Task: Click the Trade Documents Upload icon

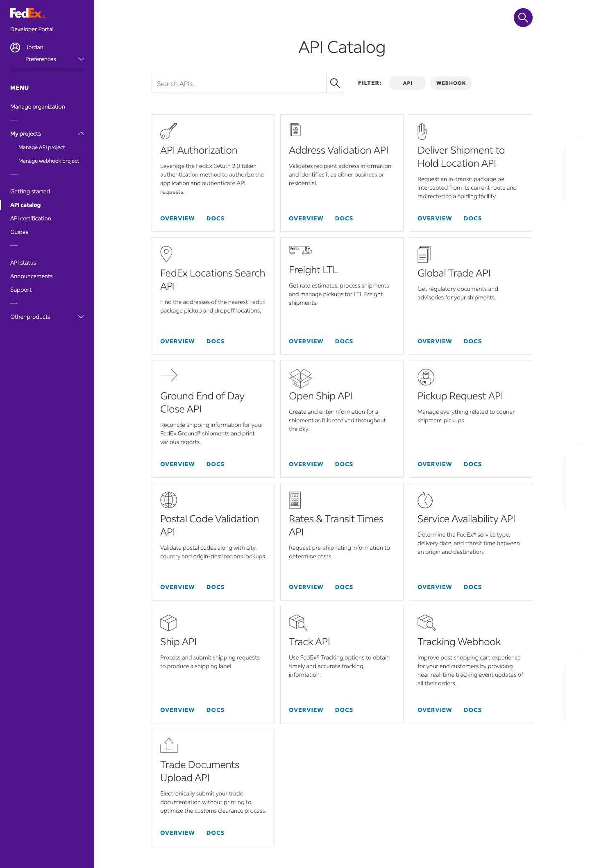Action: 169,746
